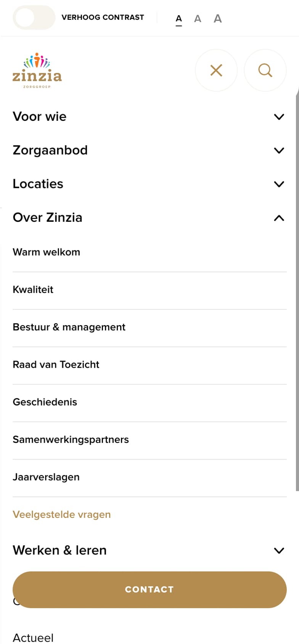Expand the Werken & leren chevron

[x=279, y=551]
